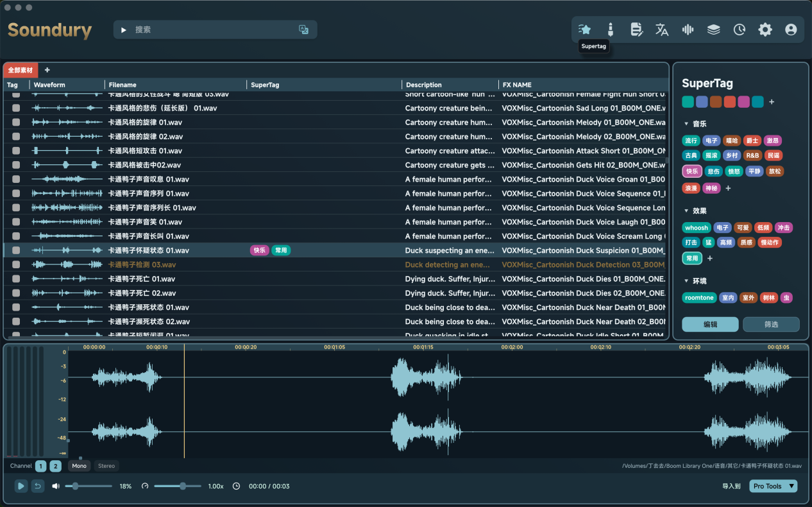
Task: Select the 慢动作 effect tag
Action: tap(769, 243)
